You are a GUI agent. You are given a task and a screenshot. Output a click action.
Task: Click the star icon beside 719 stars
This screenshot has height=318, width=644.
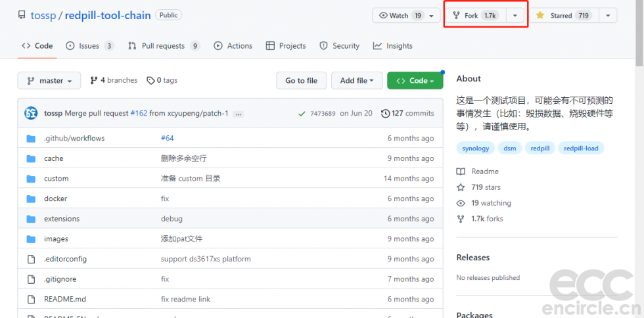(461, 187)
